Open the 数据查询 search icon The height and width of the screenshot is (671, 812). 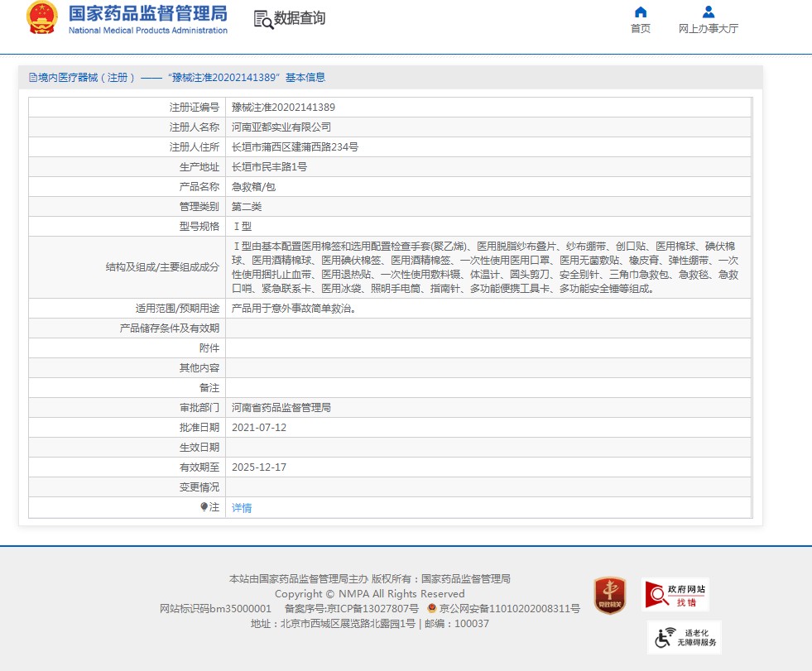point(263,19)
